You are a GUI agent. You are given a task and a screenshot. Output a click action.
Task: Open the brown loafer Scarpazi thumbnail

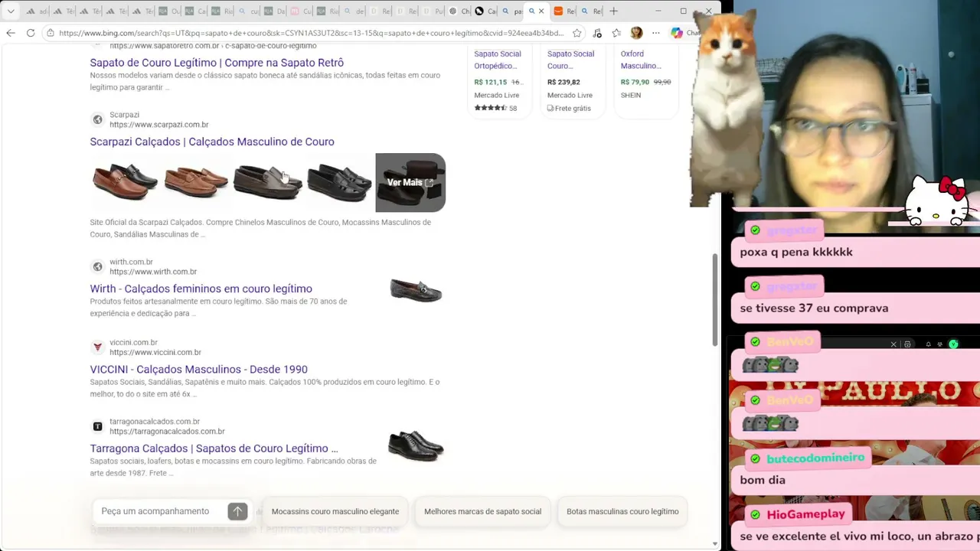(125, 182)
